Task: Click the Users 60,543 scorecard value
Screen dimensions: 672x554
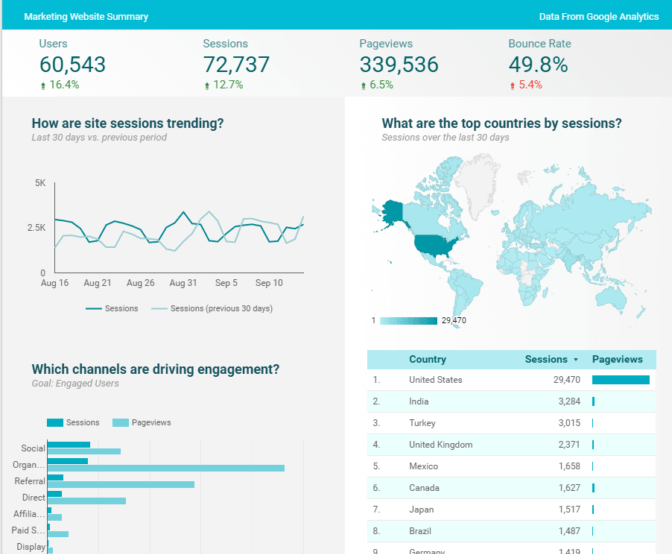Action: coord(72,65)
